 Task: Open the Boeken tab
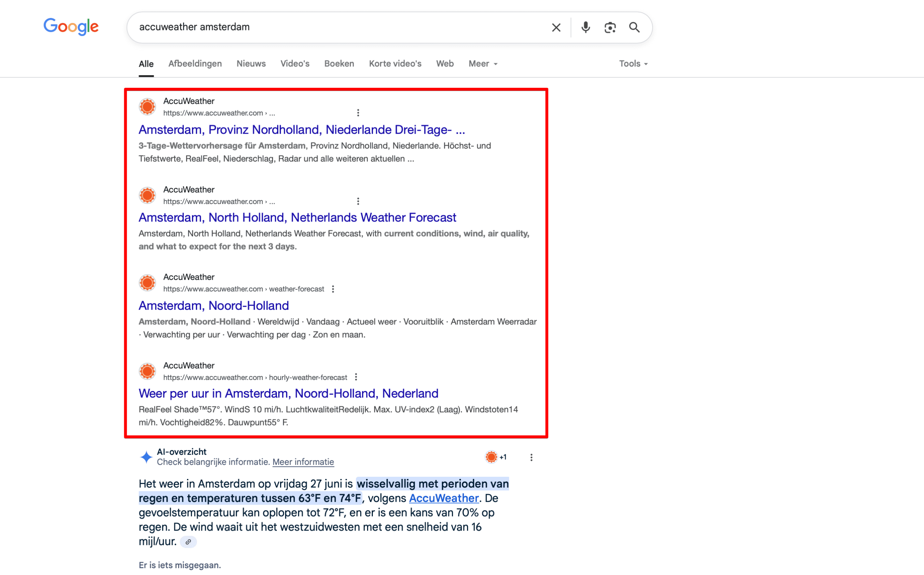[339, 64]
